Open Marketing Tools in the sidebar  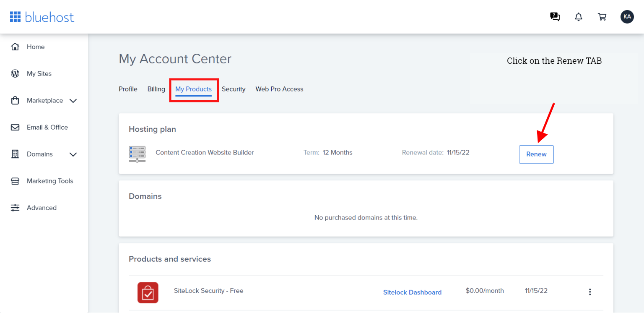coord(50,181)
